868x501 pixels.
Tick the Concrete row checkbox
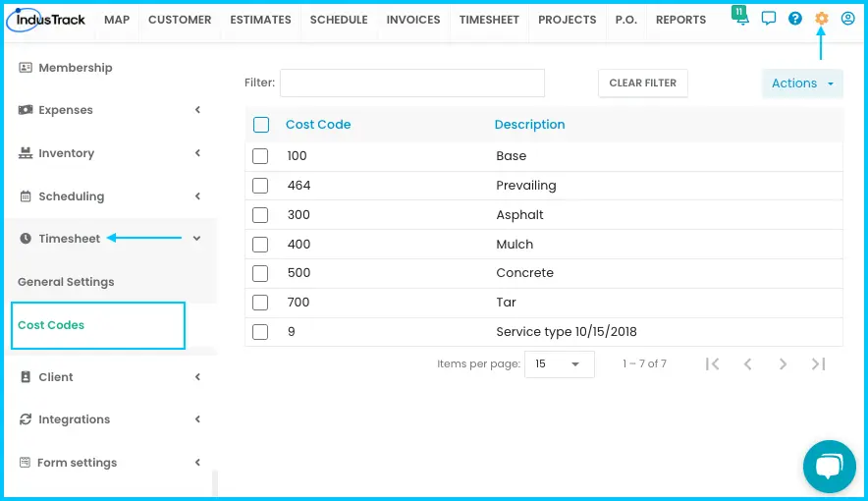[x=260, y=273]
